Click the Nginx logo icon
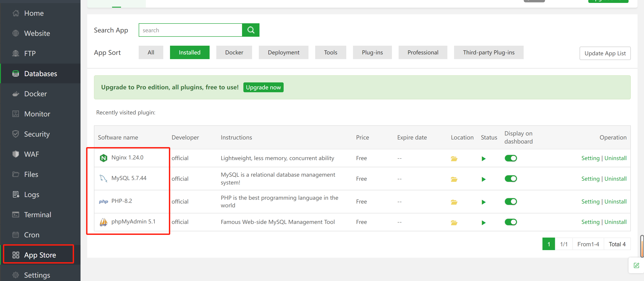Image resolution: width=644 pixels, height=281 pixels. (103, 158)
